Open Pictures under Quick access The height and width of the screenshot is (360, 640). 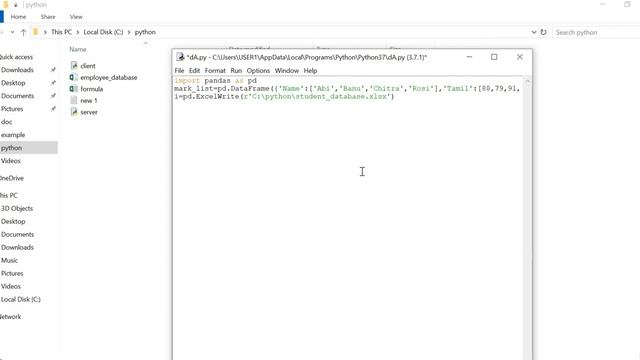12,109
